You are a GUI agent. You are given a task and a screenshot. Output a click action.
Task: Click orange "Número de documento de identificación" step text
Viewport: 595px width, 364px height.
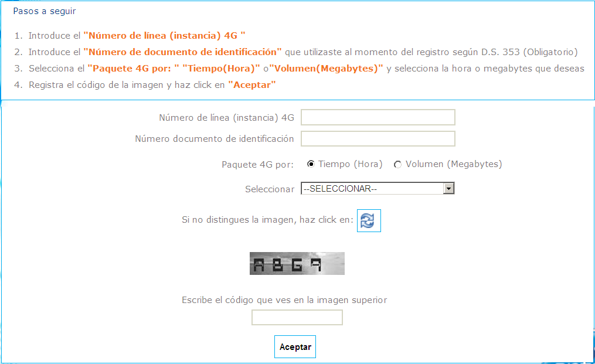pyautogui.click(x=182, y=52)
